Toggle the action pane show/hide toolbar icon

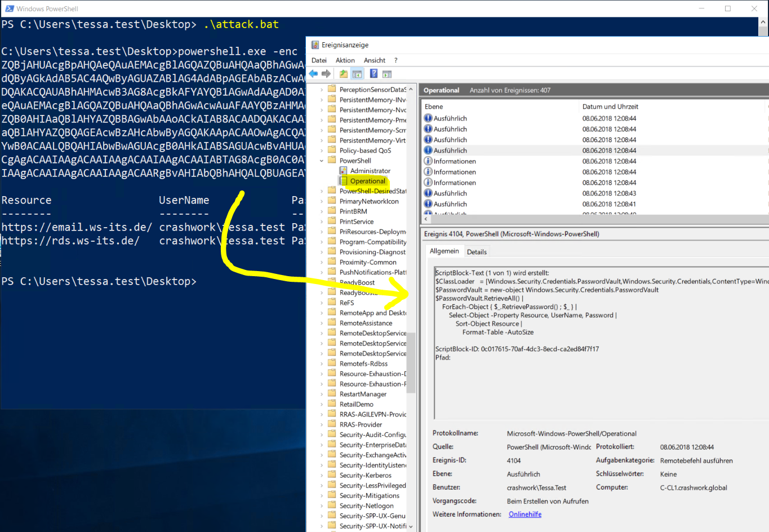pyautogui.click(x=387, y=74)
